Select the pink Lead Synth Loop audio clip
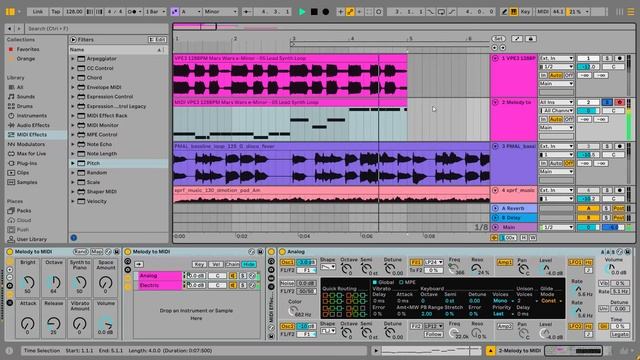 (x=290, y=76)
